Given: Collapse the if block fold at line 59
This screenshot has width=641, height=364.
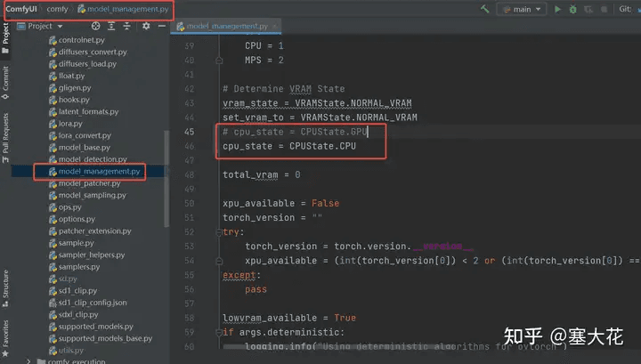Looking at the screenshot, I should tap(219, 333).
